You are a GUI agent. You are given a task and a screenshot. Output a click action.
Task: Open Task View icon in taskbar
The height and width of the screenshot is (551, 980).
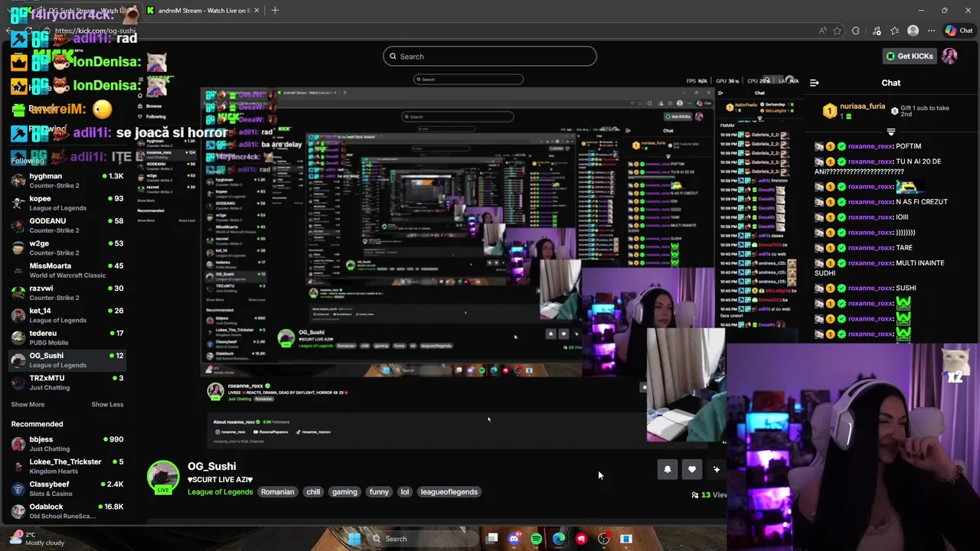click(x=492, y=539)
